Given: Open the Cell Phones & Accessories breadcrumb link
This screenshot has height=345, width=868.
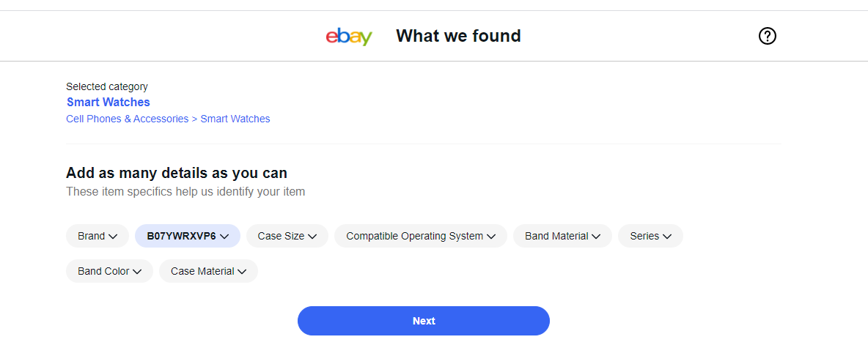Looking at the screenshot, I should (x=127, y=119).
